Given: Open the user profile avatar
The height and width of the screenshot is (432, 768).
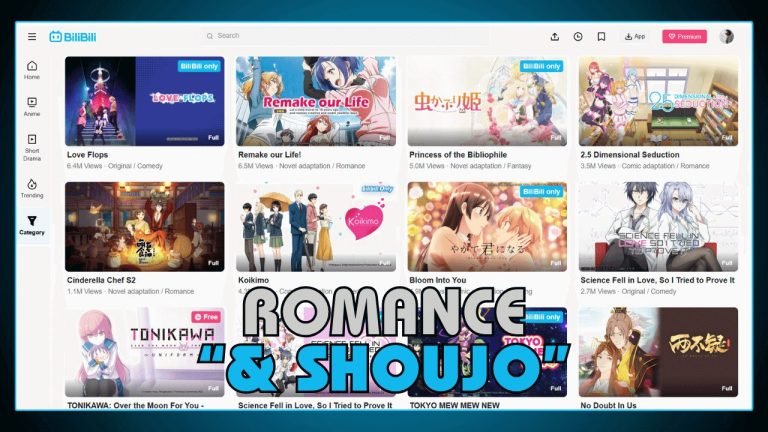Looking at the screenshot, I should click(726, 36).
